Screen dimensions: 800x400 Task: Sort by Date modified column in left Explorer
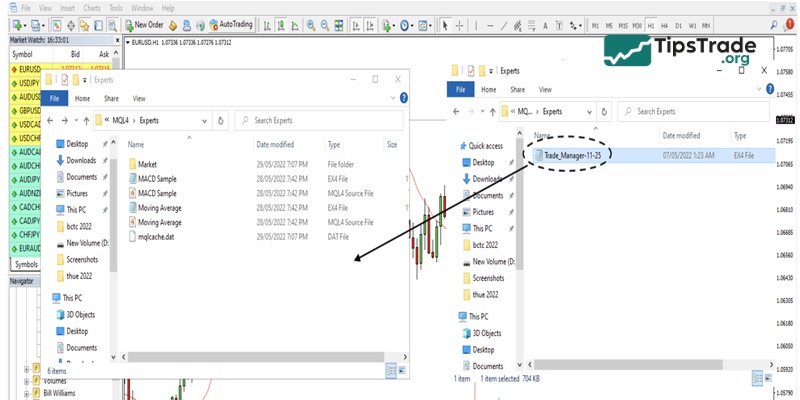(275, 145)
